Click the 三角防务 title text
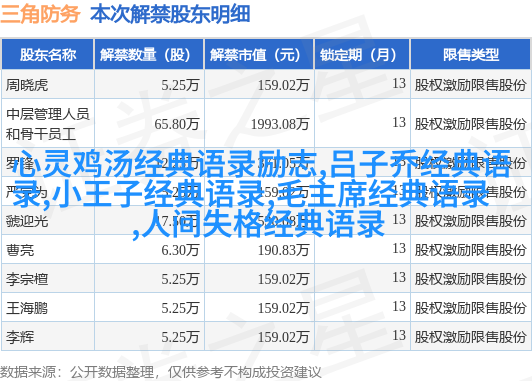Viewport: 532px width, 381px height. pyautogui.click(x=40, y=14)
